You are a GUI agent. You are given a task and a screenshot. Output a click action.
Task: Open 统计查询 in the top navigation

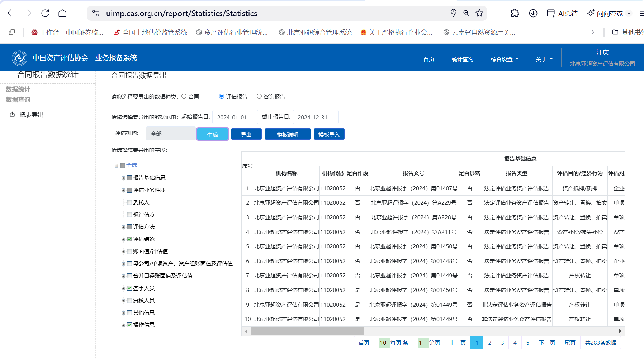pyautogui.click(x=462, y=59)
